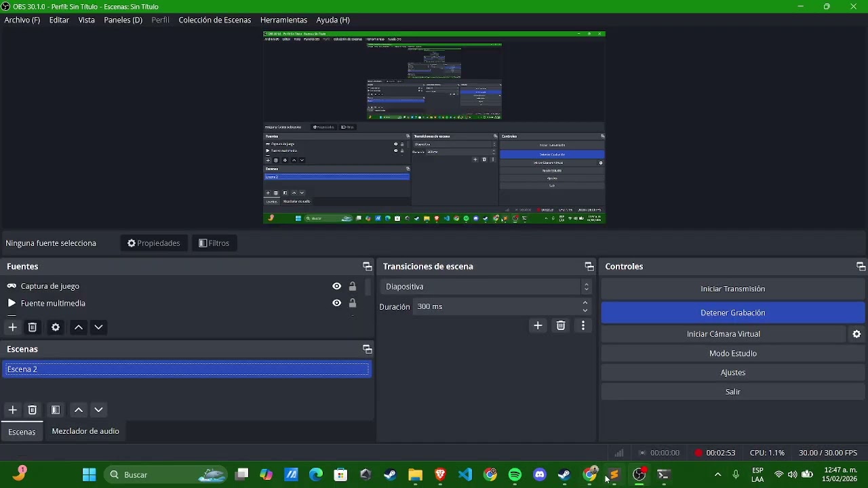Show hidden system tray icons

point(717,474)
